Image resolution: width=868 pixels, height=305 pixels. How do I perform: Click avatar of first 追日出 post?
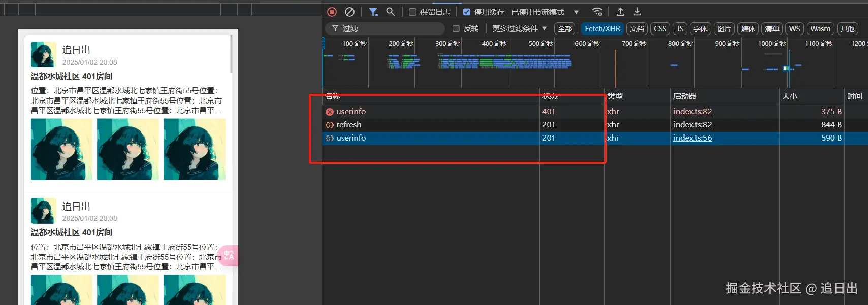click(x=44, y=54)
